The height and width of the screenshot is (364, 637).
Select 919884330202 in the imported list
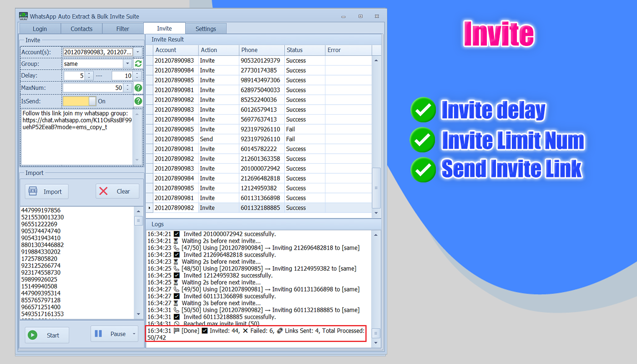pyautogui.click(x=41, y=252)
